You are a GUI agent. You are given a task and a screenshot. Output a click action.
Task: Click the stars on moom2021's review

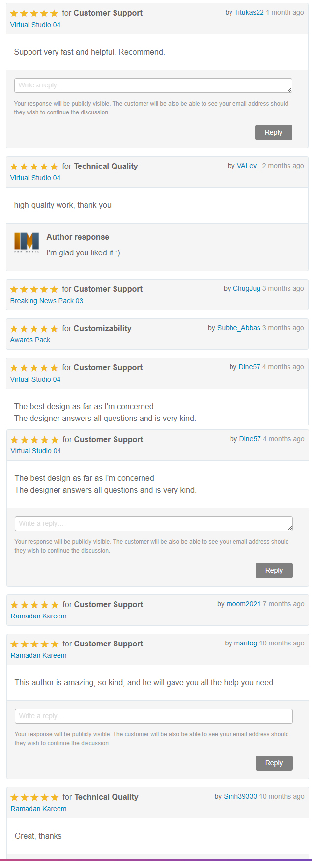(34, 605)
